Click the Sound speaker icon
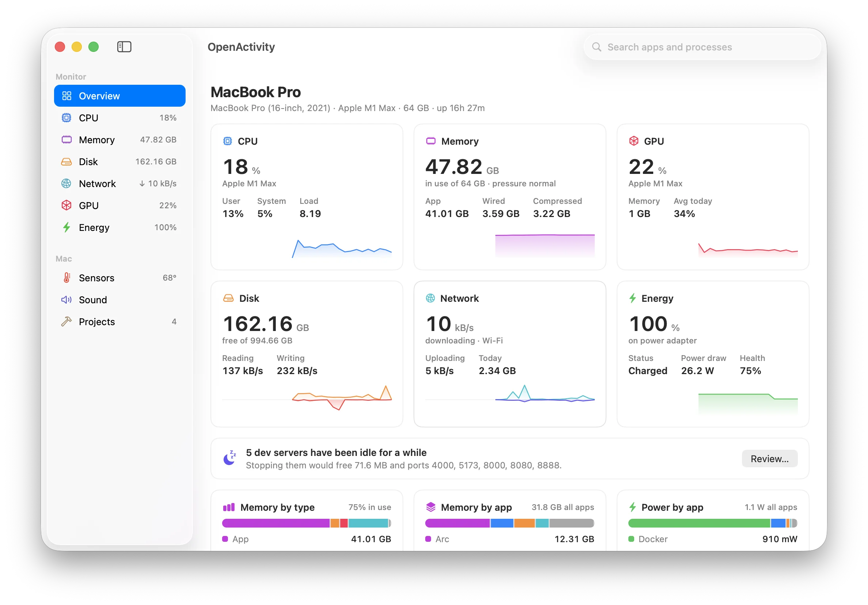Viewport: 868px width, 605px height. pyautogui.click(x=66, y=300)
